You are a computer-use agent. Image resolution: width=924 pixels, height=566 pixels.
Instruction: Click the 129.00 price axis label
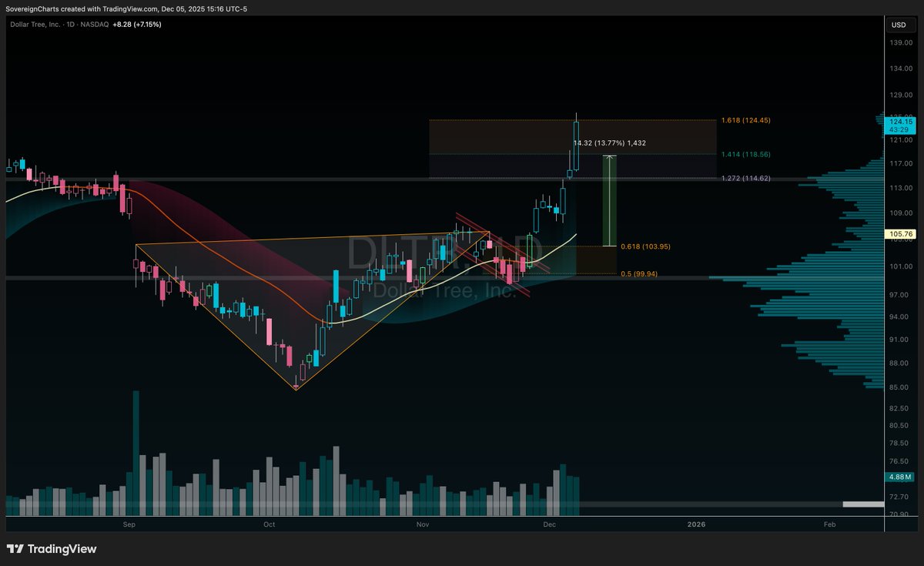[900, 95]
